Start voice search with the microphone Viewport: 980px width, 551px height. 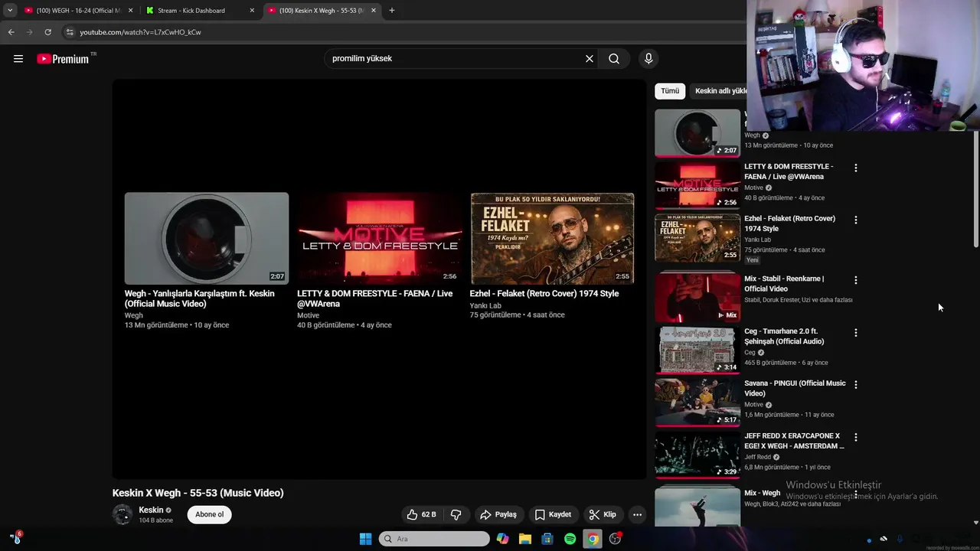coord(648,59)
